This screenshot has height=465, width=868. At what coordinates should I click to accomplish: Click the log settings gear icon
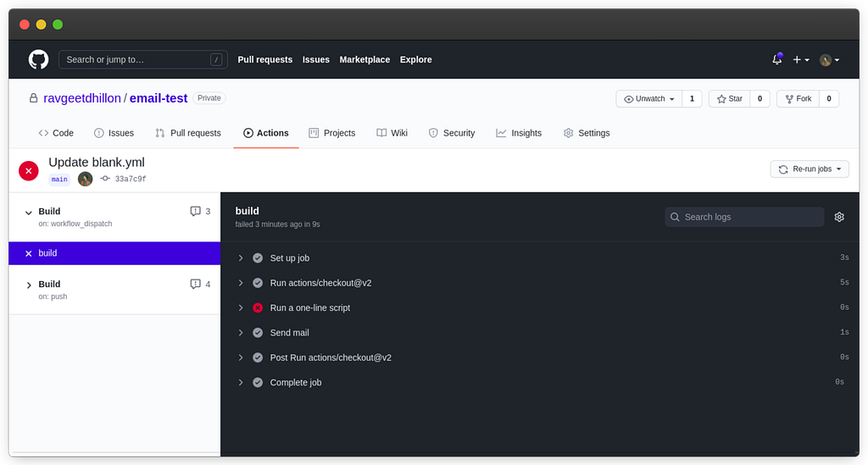point(839,217)
